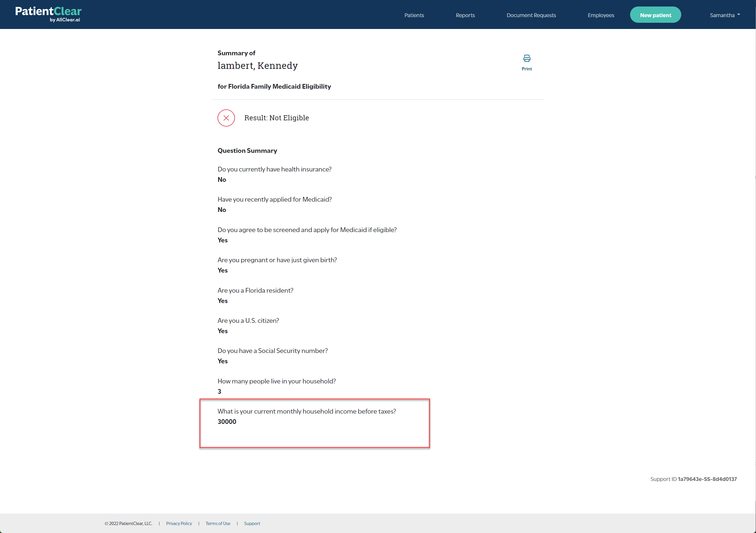Click the Question Summary heading
The image size is (756, 533).
pyautogui.click(x=247, y=150)
